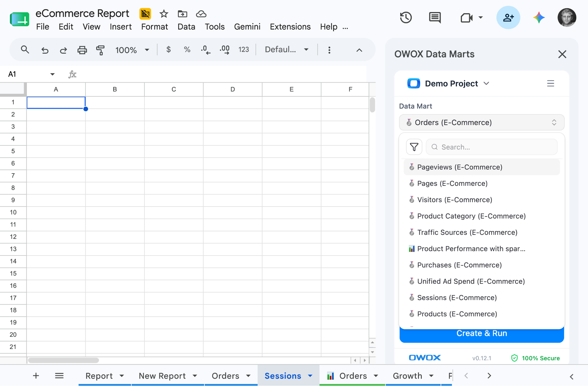
Task: Click the 100% Secure badge
Action: [535, 358]
